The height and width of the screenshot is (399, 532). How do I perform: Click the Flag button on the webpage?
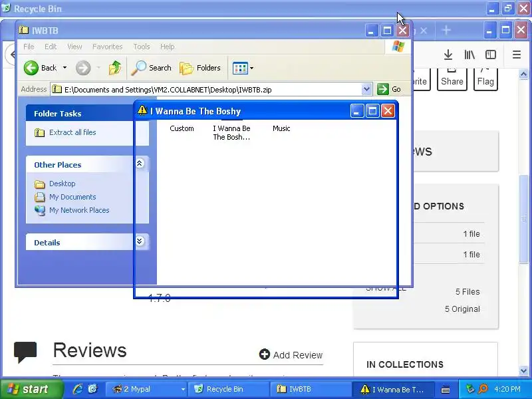(x=485, y=78)
